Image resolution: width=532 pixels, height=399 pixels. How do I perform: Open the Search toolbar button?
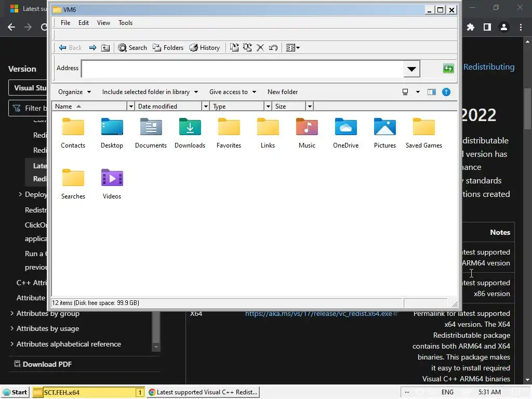(x=132, y=48)
